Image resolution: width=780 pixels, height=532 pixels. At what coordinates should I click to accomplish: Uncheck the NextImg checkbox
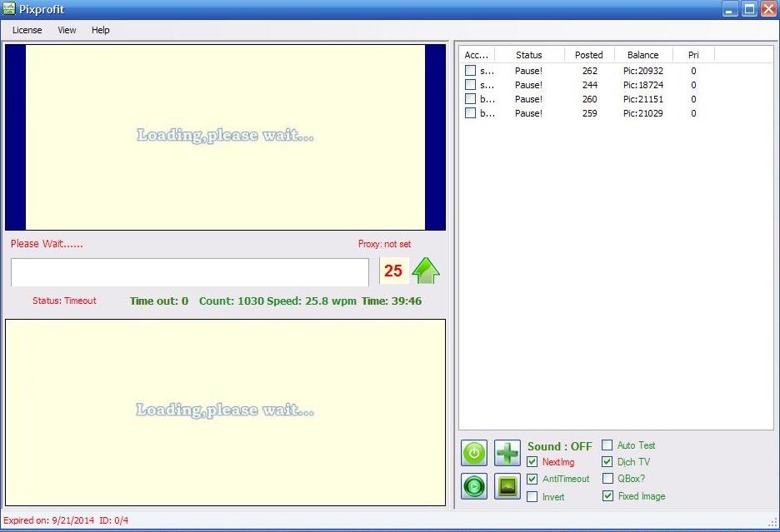[532, 462]
